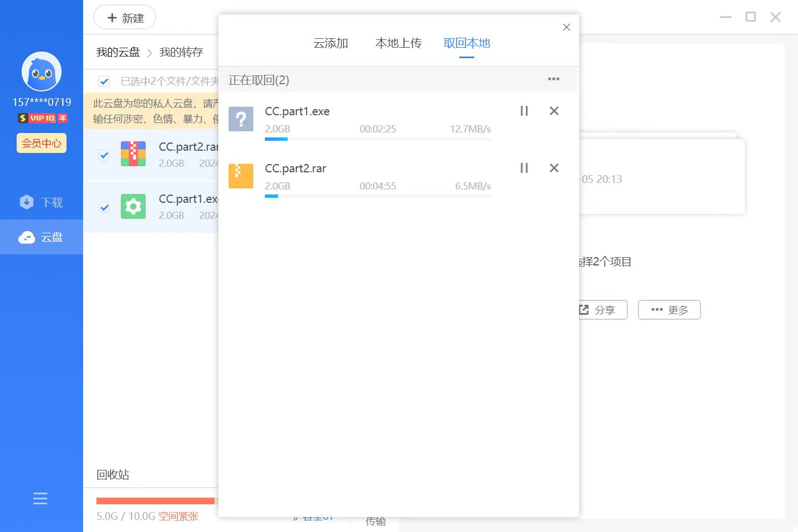
Task: Click the yellow zip icon of CC.part2.rar transfer
Action: point(241,176)
